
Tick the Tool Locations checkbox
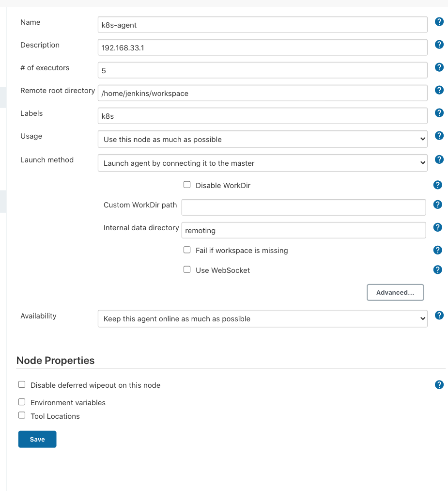coord(22,415)
